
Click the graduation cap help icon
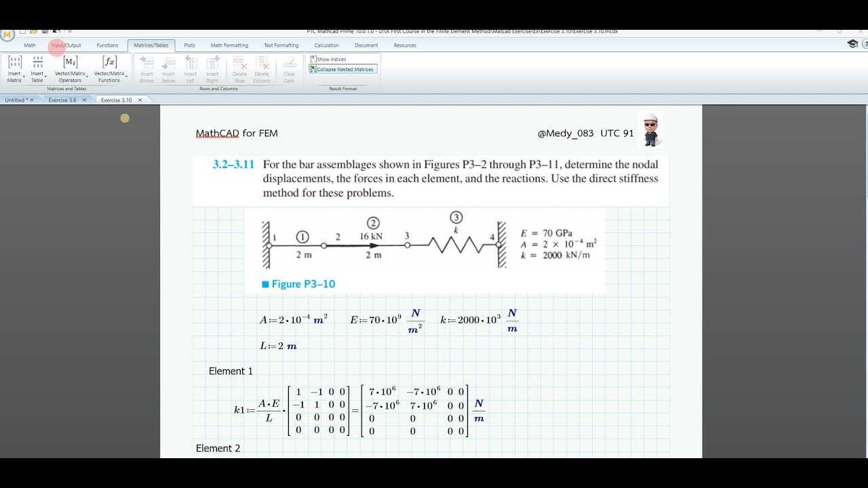coord(852,44)
